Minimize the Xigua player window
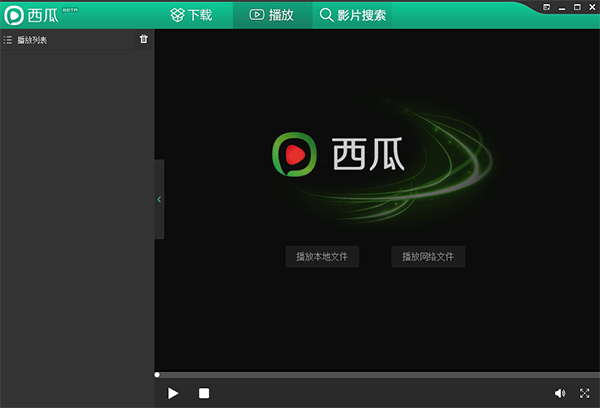600x408 pixels. click(562, 8)
